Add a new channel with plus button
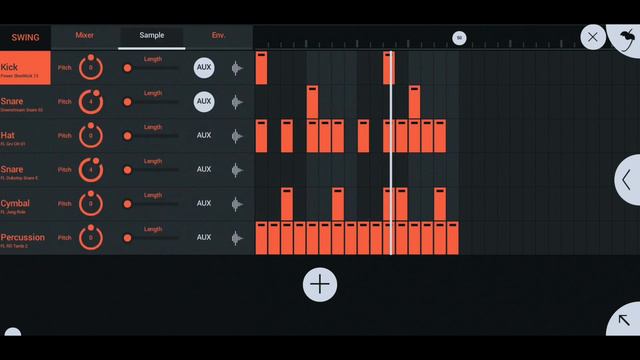The width and height of the screenshot is (640, 360). click(320, 284)
